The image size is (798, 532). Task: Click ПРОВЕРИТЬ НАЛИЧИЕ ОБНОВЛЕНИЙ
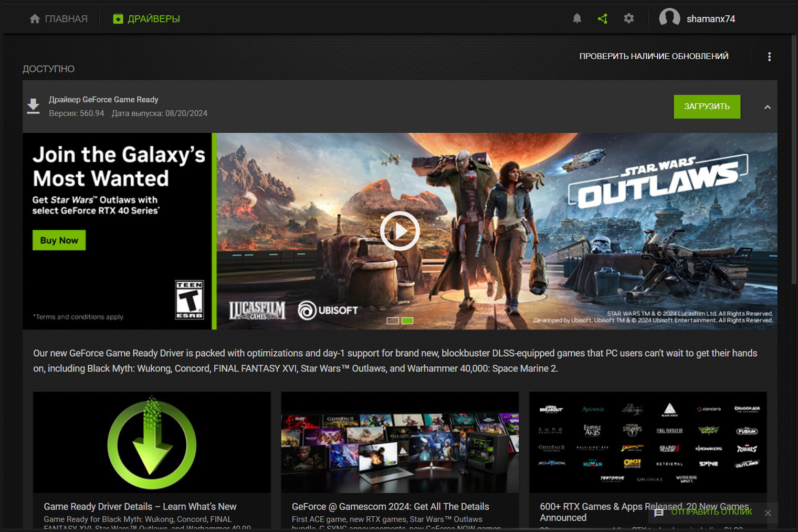tap(654, 56)
